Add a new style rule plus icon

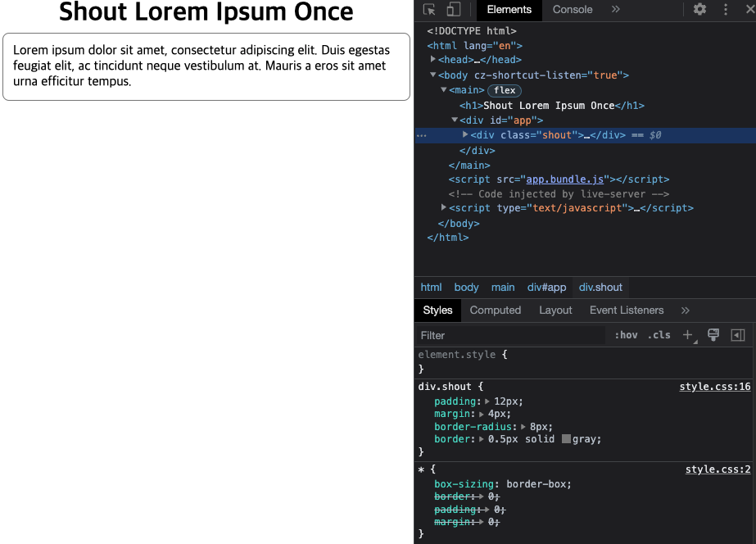688,335
